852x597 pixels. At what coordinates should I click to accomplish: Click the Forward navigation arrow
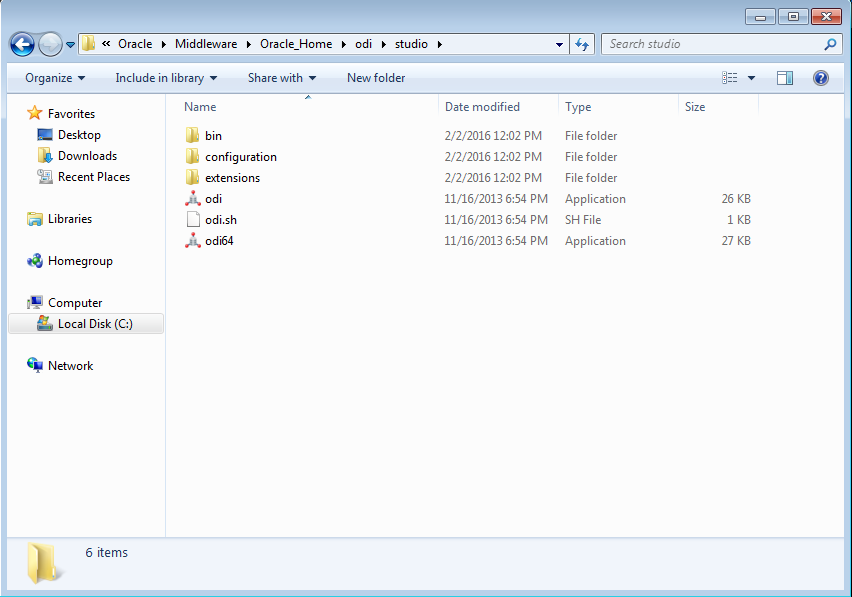click(50, 44)
